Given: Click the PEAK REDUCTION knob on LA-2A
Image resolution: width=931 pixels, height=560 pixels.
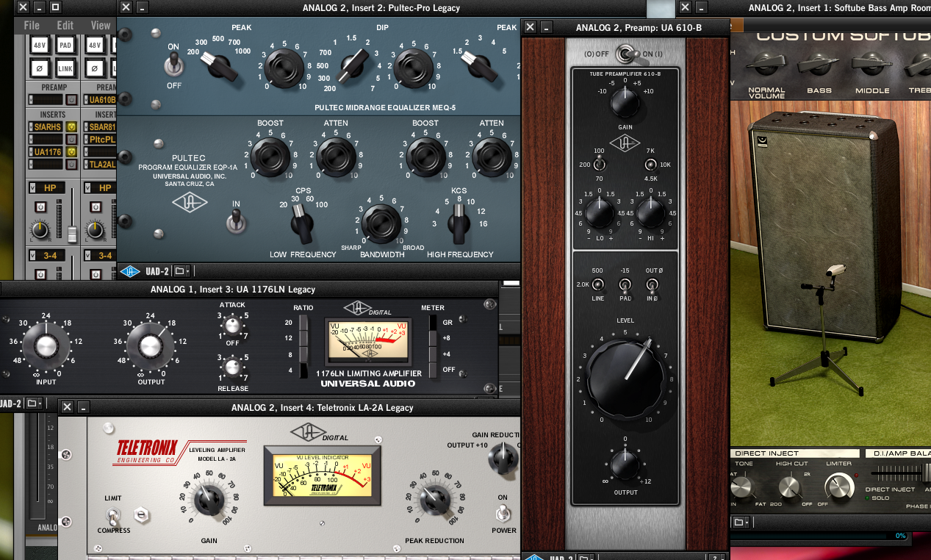Looking at the screenshot, I should point(434,500).
